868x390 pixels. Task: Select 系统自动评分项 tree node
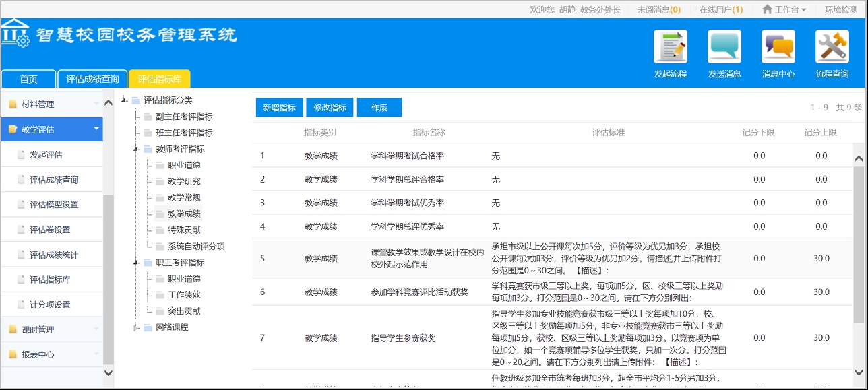coord(196,247)
